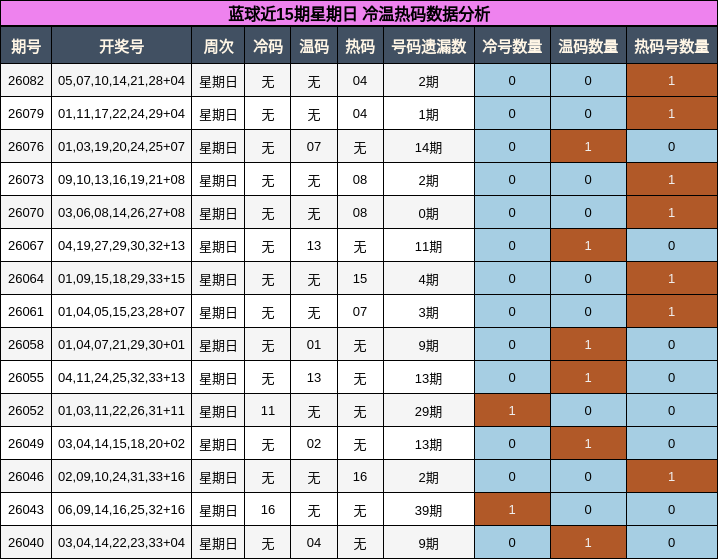Click period number 26073
This screenshot has height=559, width=718.
click(26, 179)
